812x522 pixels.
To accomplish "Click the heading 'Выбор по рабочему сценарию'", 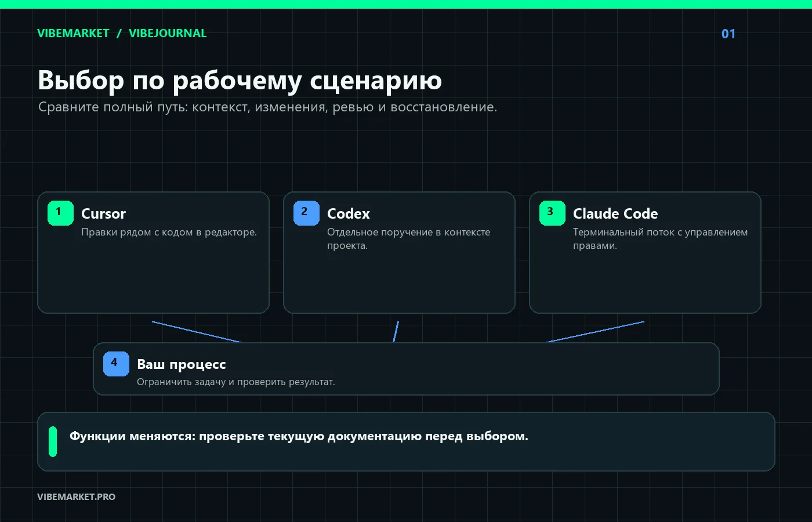I will (240, 80).
